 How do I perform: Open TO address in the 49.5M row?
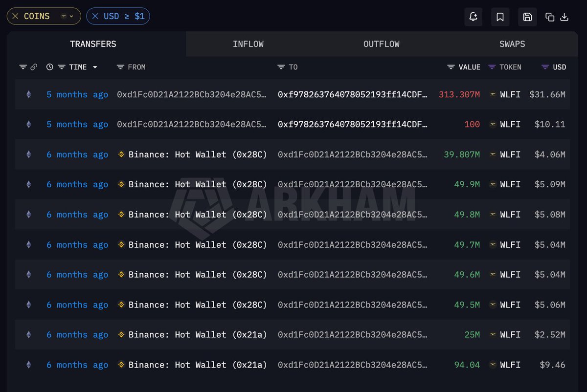click(x=353, y=305)
